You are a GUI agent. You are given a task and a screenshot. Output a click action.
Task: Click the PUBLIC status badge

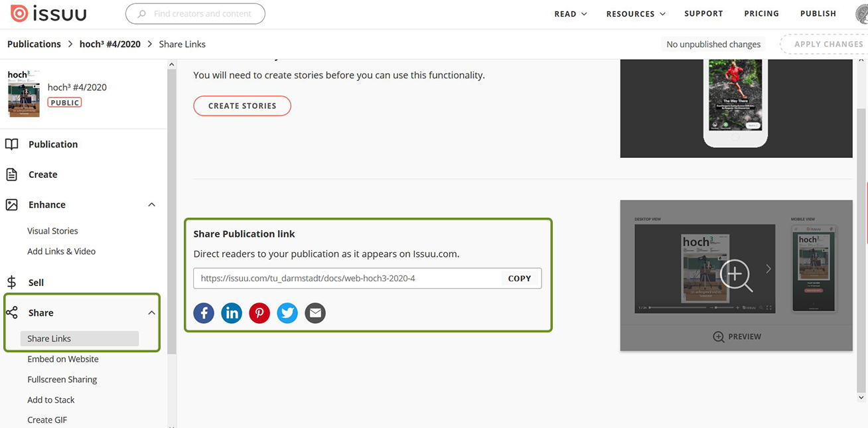click(x=64, y=103)
